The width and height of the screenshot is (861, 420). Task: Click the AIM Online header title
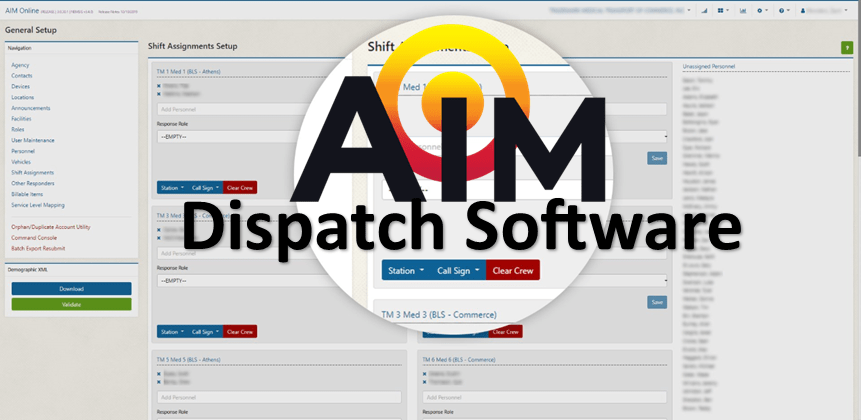[x=21, y=11]
